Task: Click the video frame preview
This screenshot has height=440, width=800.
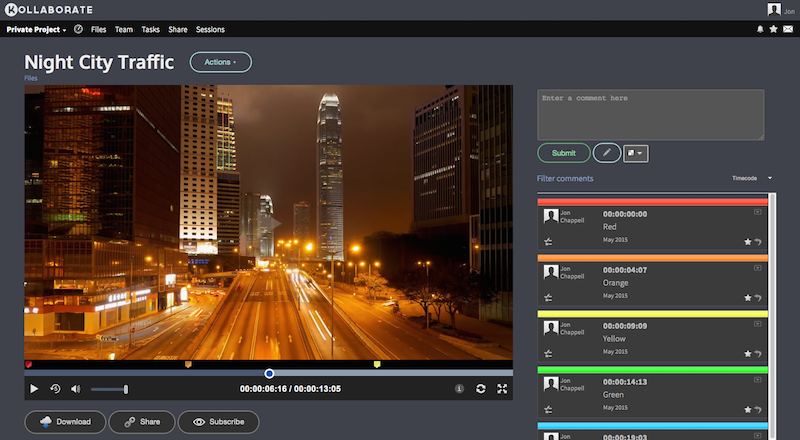Action: point(268,223)
